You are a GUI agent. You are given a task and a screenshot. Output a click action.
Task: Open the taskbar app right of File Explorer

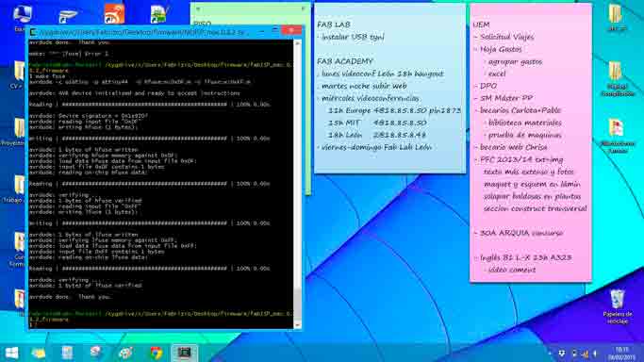tap(67, 353)
